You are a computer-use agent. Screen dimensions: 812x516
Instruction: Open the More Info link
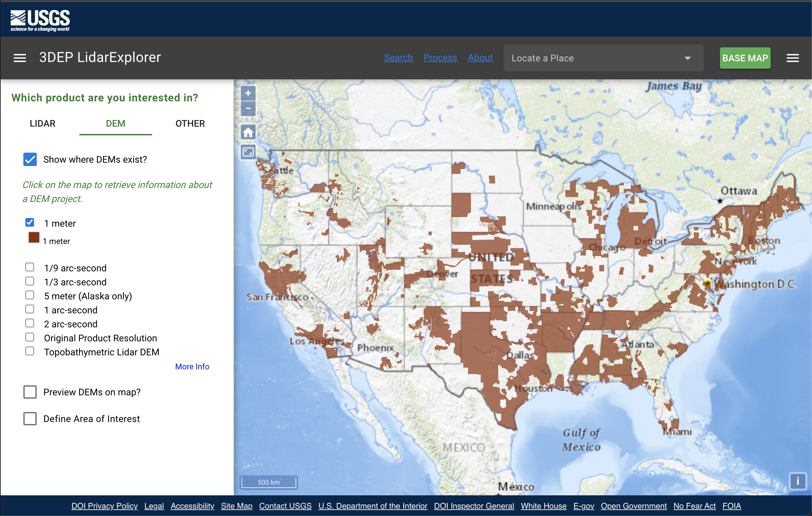pos(192,366)
